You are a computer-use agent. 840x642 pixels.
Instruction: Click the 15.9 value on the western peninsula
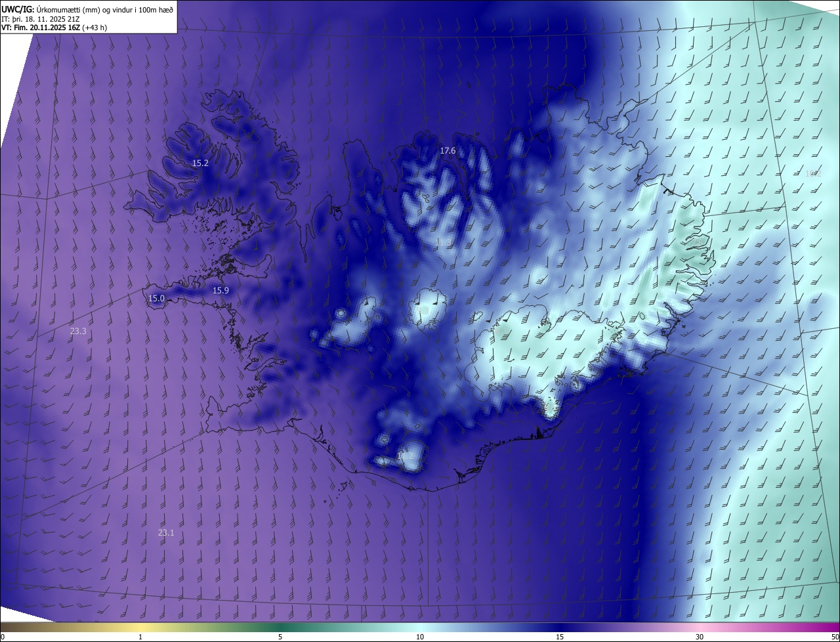[x=220, y=290]
